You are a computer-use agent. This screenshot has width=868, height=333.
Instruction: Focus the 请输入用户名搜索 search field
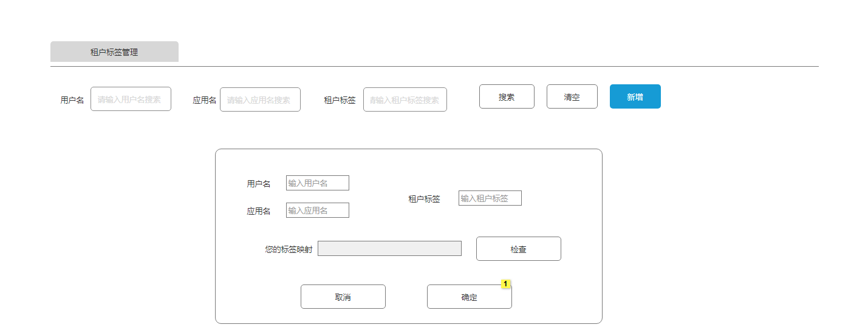[131, 99]
